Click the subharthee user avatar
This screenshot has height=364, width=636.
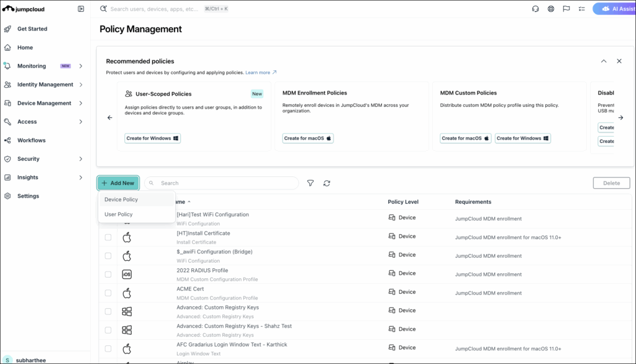[7, 360]
